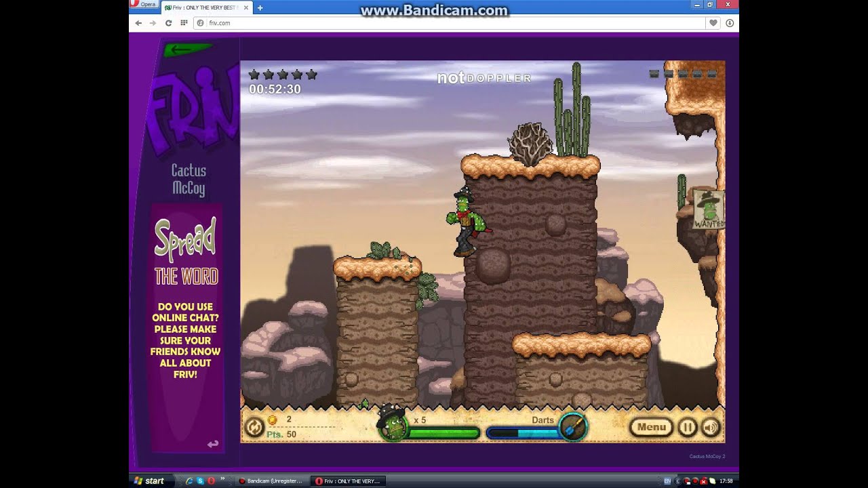Click the EN language indicator
Image resolution: width=868 pixels, height=488 pixels.
coord(667,481)
